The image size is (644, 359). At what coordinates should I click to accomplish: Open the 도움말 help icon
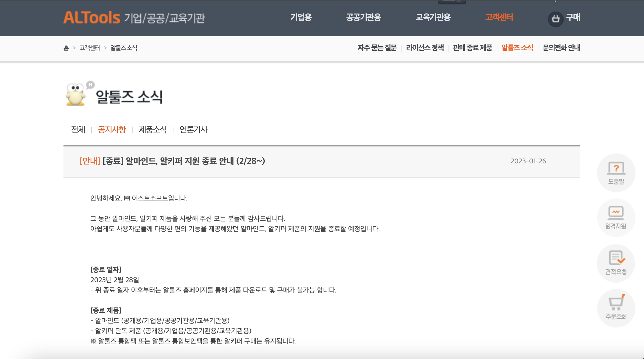[616, 173]
